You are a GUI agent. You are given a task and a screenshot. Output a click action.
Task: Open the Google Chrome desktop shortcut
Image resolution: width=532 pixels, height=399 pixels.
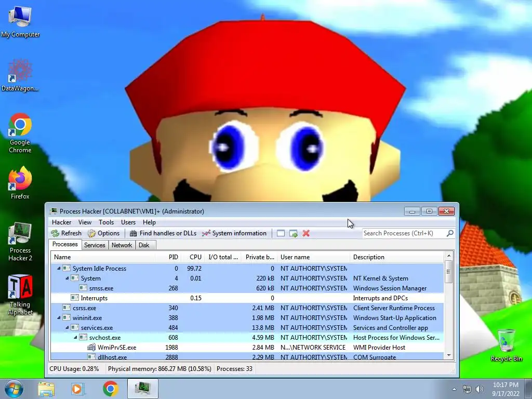pos(20,132)
